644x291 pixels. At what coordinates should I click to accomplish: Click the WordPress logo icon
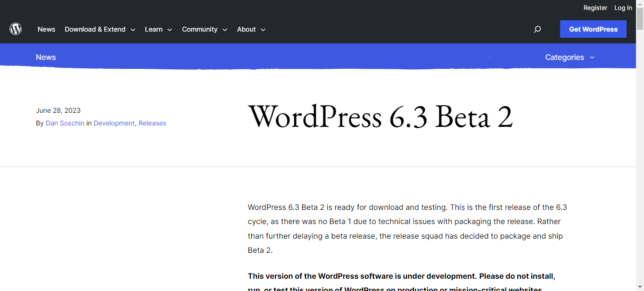16,29
